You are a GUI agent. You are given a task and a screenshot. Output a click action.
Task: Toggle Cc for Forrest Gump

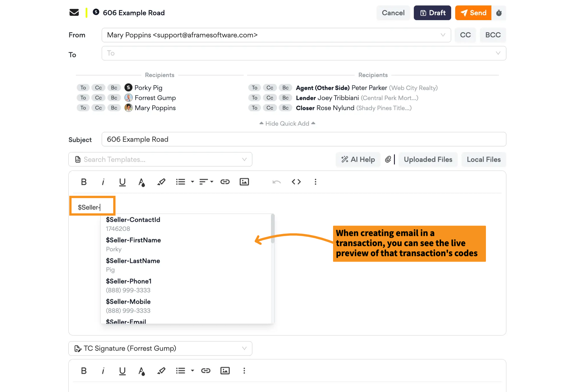(x=98, y=98)
